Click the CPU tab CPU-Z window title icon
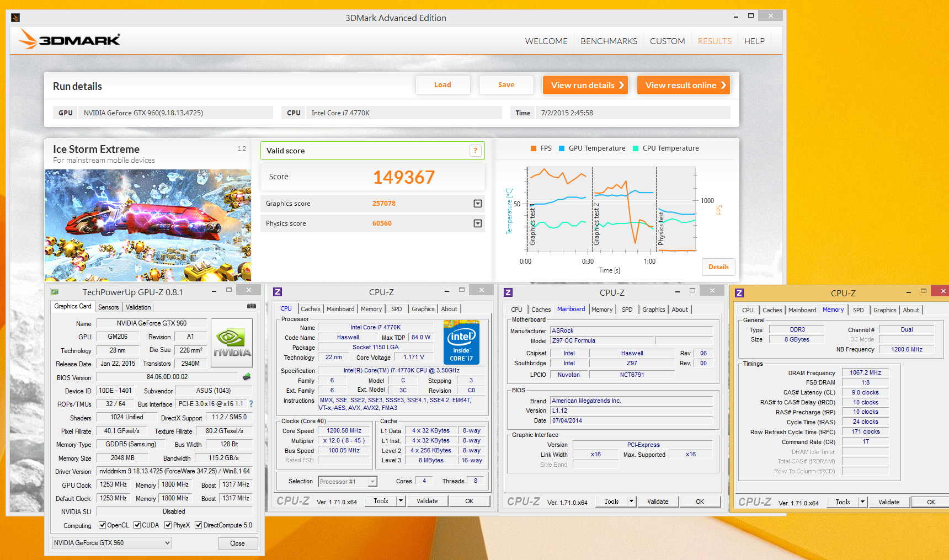Image resolution: width=949 pixels, height=560 pixels. (x=278, y=292)
